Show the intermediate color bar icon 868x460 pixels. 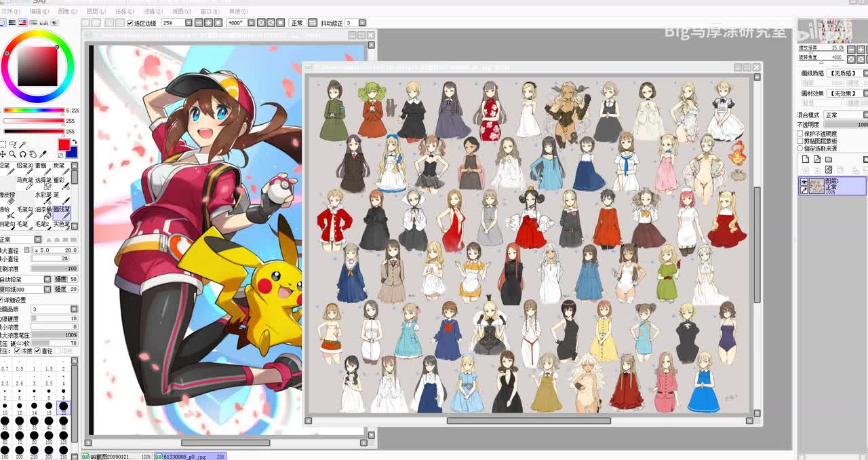pyautogui.click(x=33, y=22)
